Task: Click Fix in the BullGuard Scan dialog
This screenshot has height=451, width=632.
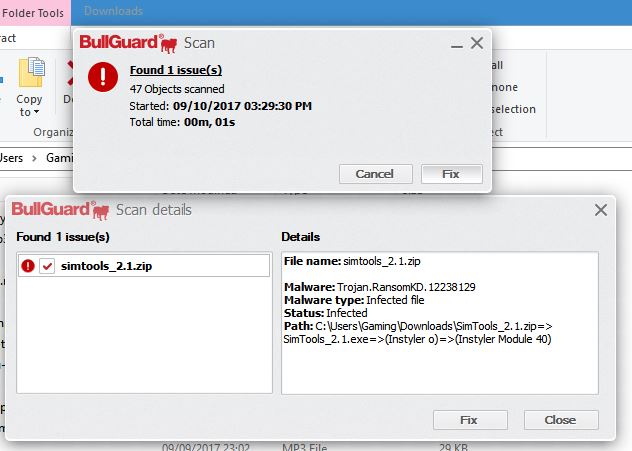Action: point(451,174)
